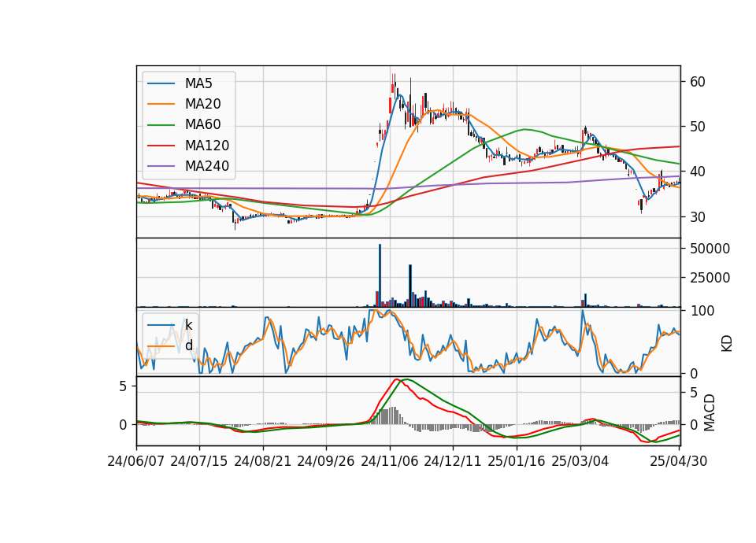Click the 24/09/26 date label

[x=326, y=461]
